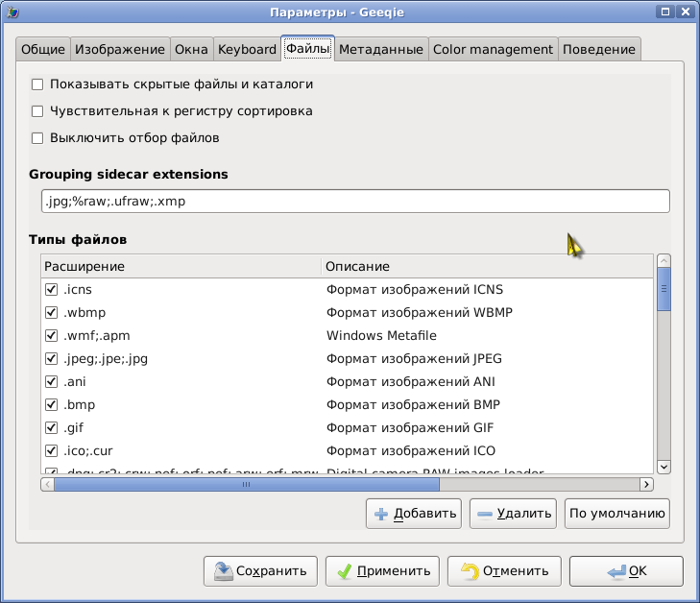
Task: Uncheck the .icns file type checkbox
Action: coord(51,289)
